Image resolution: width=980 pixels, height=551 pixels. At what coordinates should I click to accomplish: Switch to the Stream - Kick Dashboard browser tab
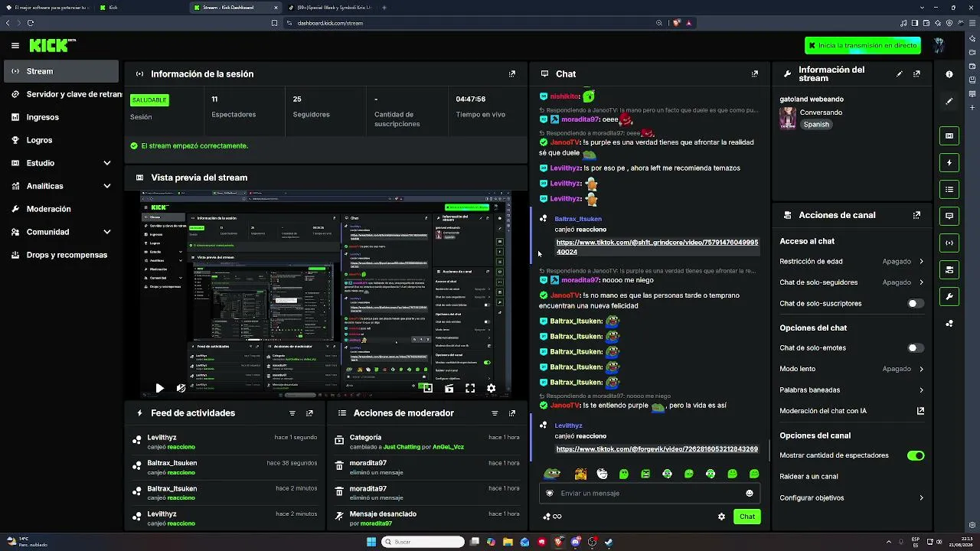click(234, 8)
